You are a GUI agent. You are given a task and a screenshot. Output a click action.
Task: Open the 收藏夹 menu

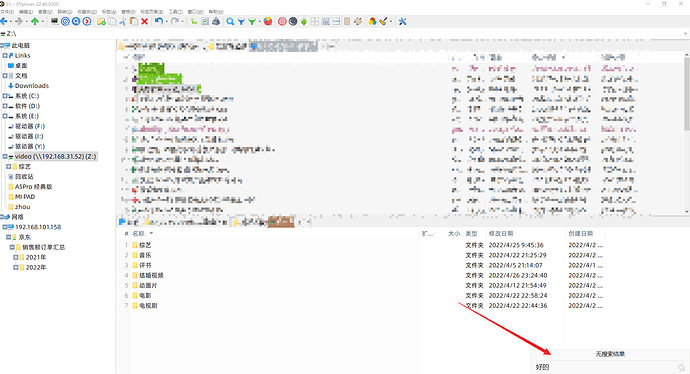(87, 12)
